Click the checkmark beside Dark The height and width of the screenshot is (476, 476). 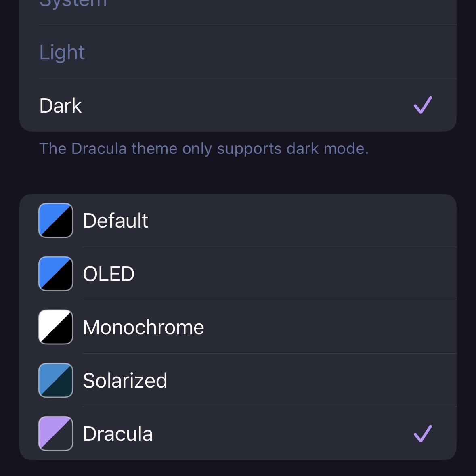[x=422, y=105]
